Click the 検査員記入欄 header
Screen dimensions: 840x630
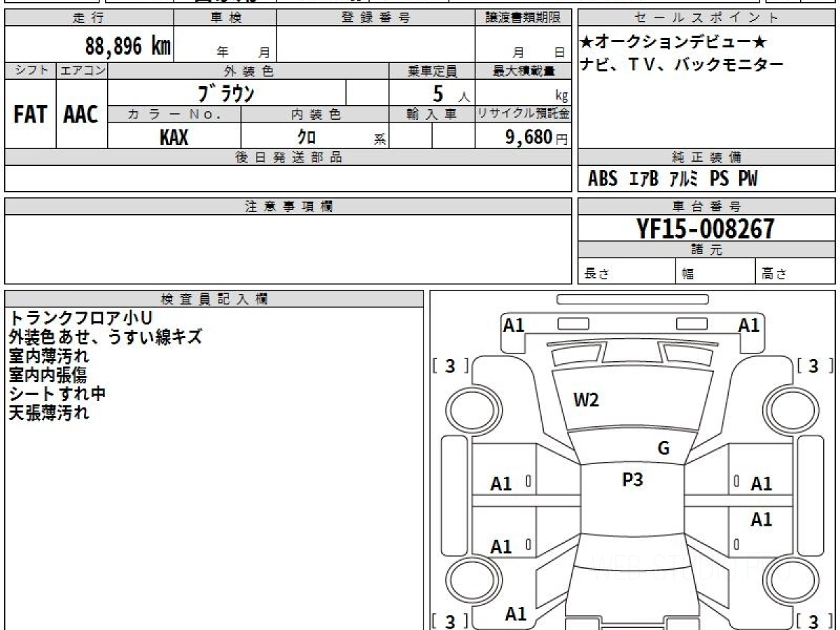point(214,299)
